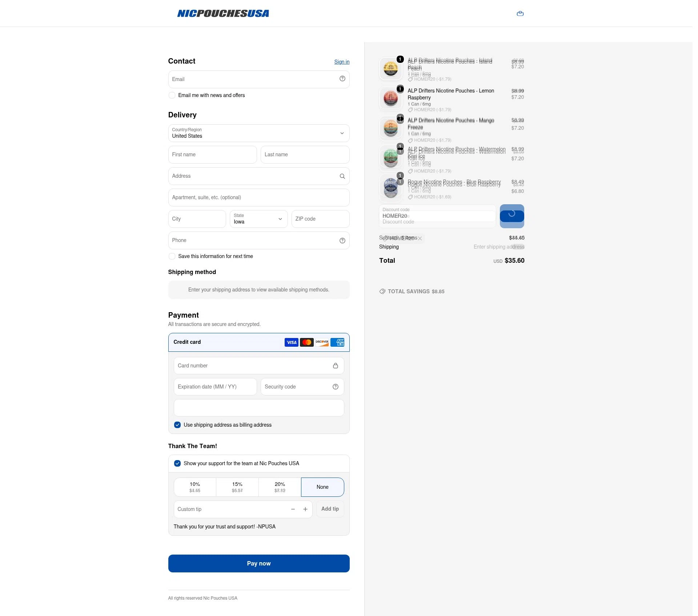698x616 pixels.
Task: Click the 'ALP Drifters Nicotine Pouches - Lemon Raspberry' title
Action: point(451,94)
